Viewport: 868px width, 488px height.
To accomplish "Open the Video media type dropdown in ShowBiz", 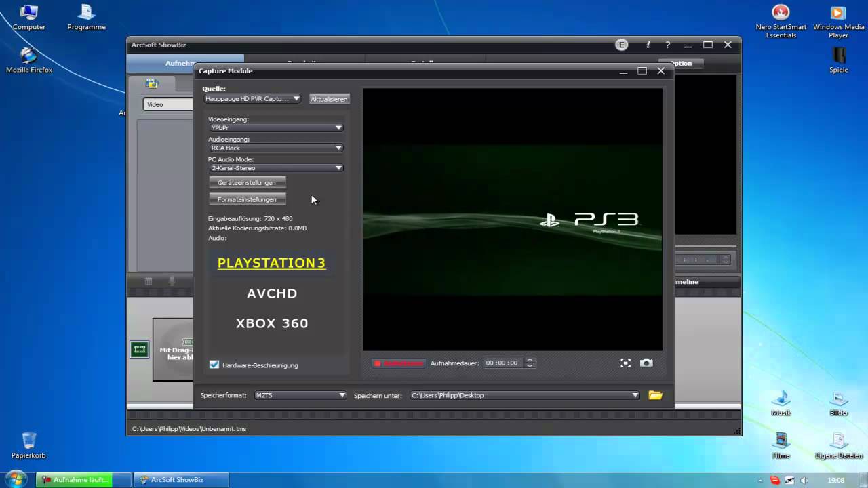I will click(168, 104).
